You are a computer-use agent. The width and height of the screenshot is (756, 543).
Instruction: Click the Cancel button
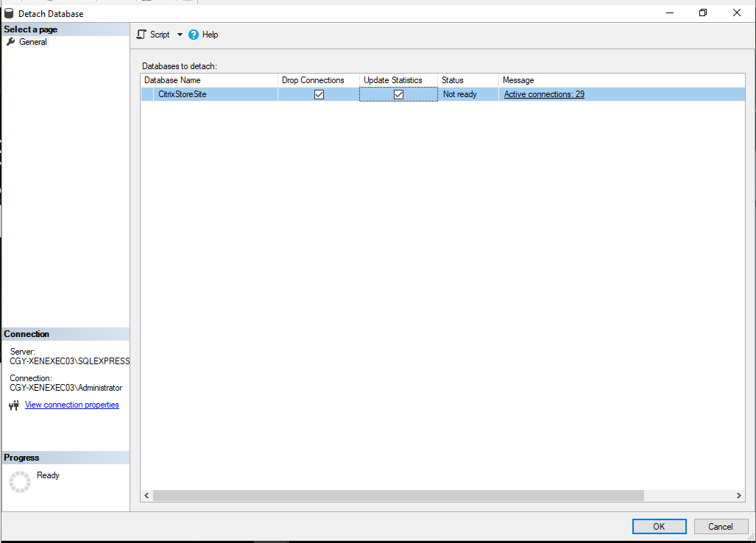click(x=721, y=527)
